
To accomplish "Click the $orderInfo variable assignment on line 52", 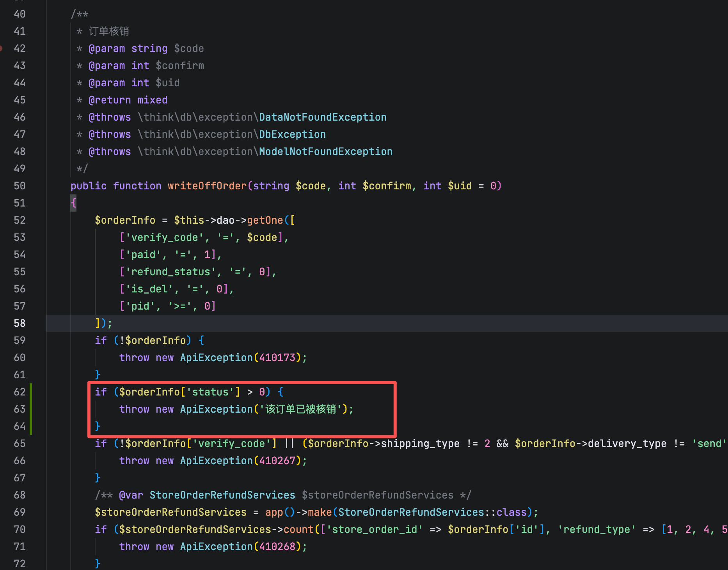I will tap(125, 220).
